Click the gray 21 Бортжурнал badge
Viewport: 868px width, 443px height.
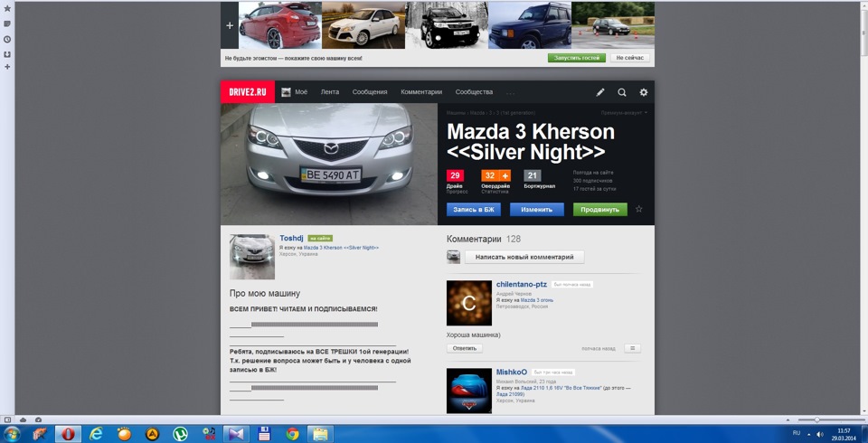point(533,175)
